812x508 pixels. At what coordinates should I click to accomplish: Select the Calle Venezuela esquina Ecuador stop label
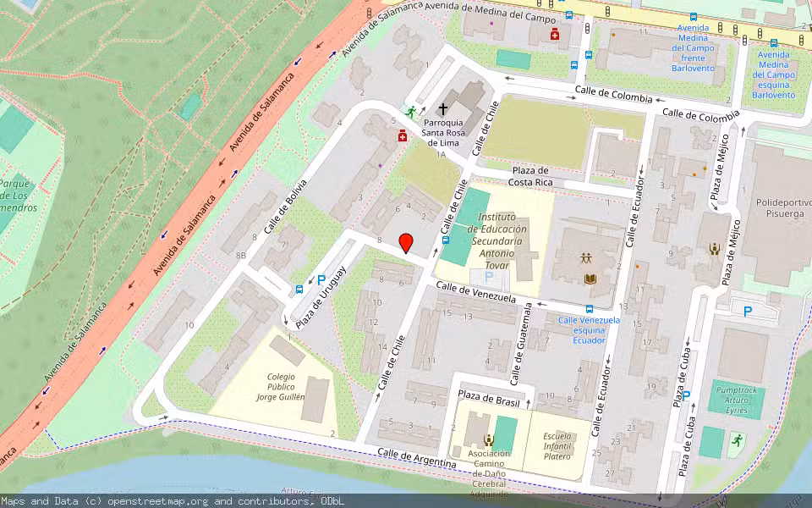point(589,330)
